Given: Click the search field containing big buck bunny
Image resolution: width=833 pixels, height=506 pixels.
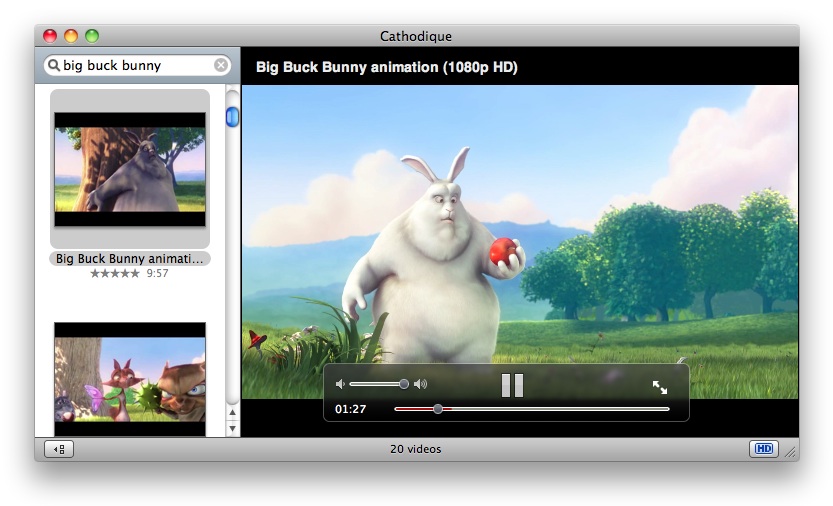Looking at the screenshot, I should [138, 65].
